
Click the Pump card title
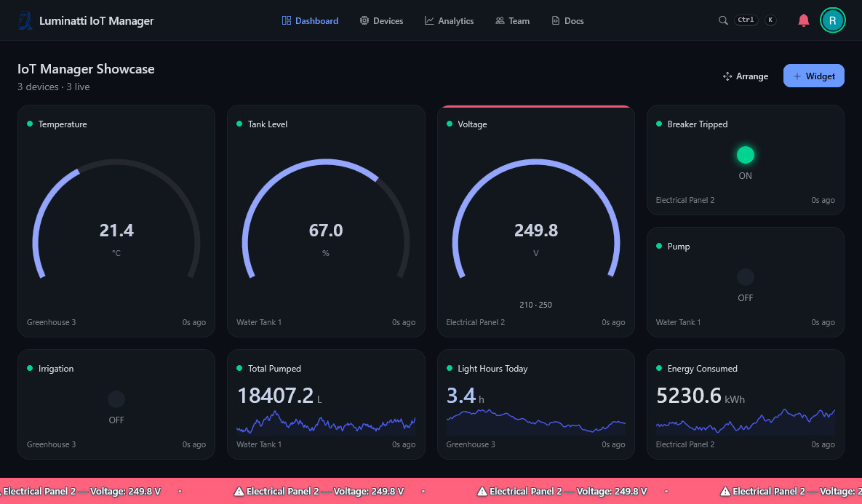(679, 247)
